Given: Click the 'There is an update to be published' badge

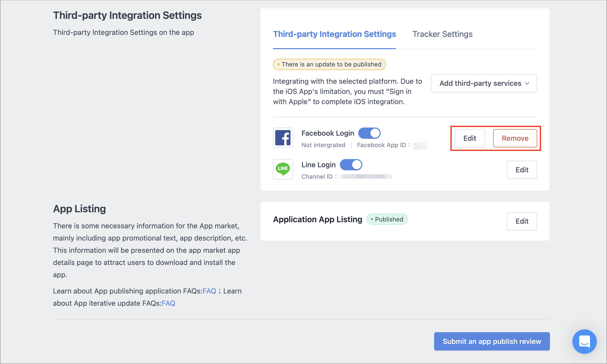Looking at the screenshot, I should pos(329,64).
